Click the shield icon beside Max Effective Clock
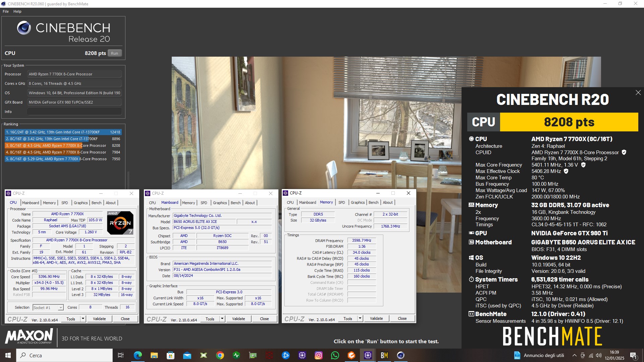Screen dimensions: 644x362 click(x=566, y=171)
